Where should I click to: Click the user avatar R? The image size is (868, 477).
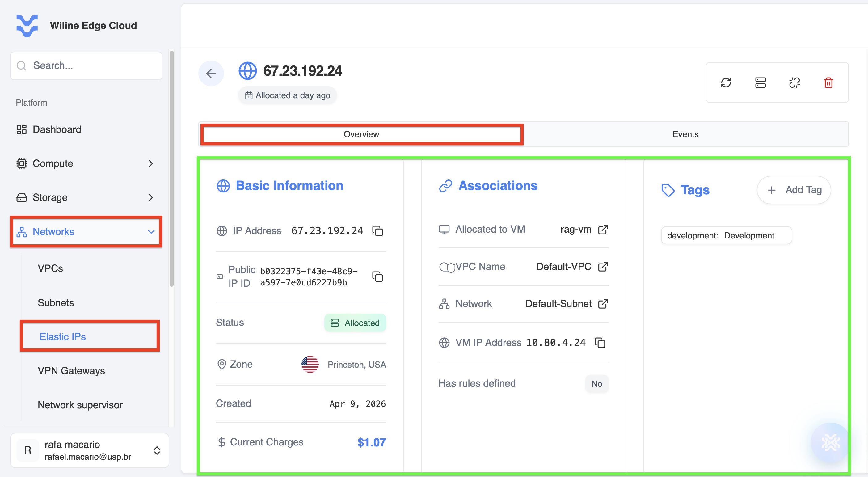coord(27,450)
